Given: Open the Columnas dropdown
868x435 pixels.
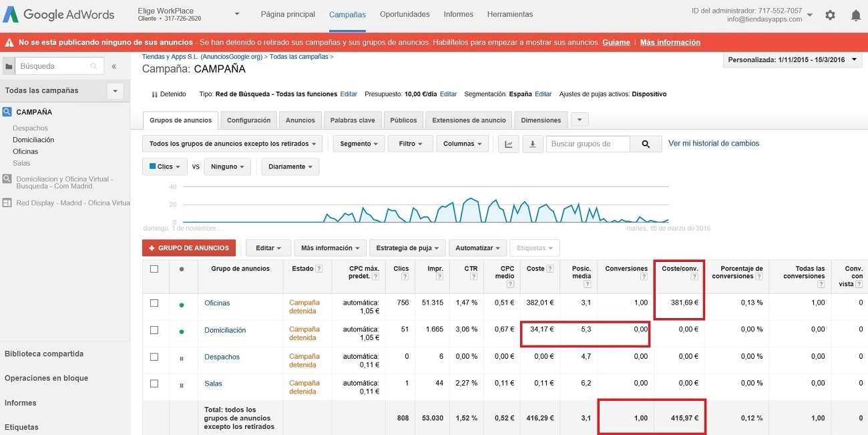Looking at the screenshot, I should [462, 143].
